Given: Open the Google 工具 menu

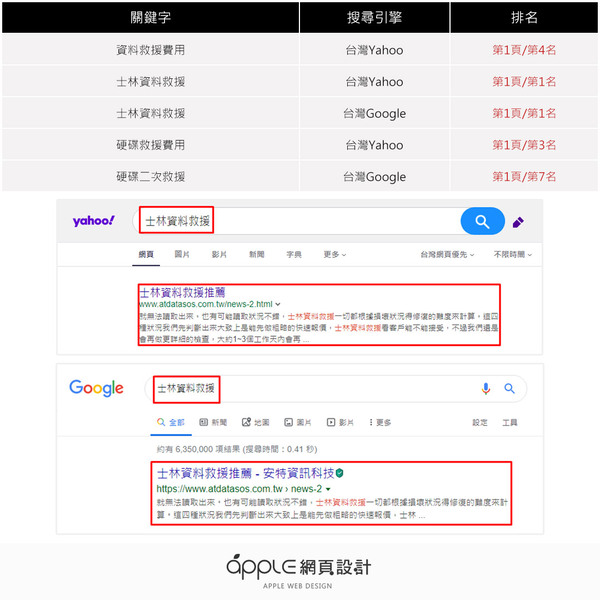Looking at the screenshot, I should tap(510, 422).
